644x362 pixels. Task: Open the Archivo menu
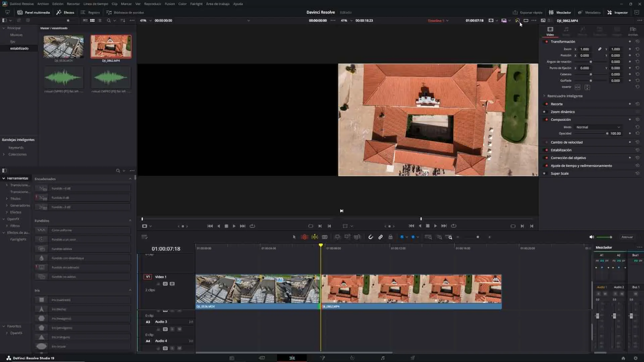pos(43,4)
